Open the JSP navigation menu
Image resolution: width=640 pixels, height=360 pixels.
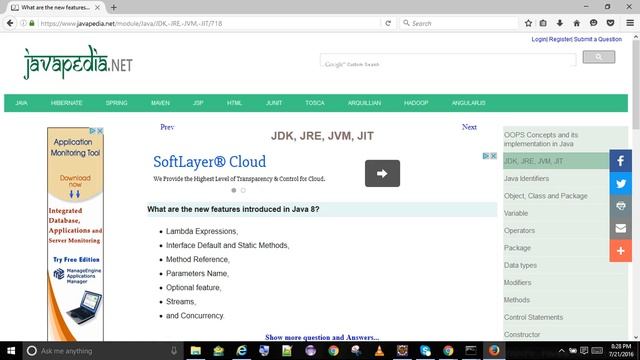tap(198, 103)
